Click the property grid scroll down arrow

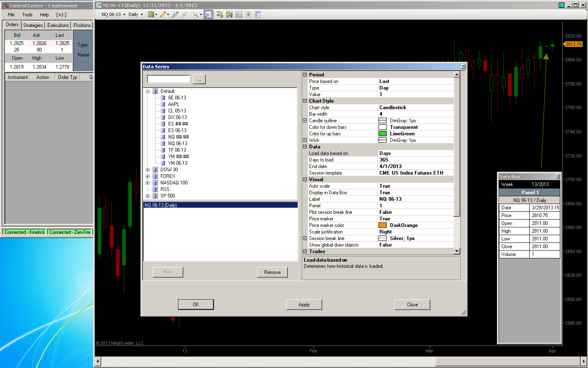coord(457,251)
